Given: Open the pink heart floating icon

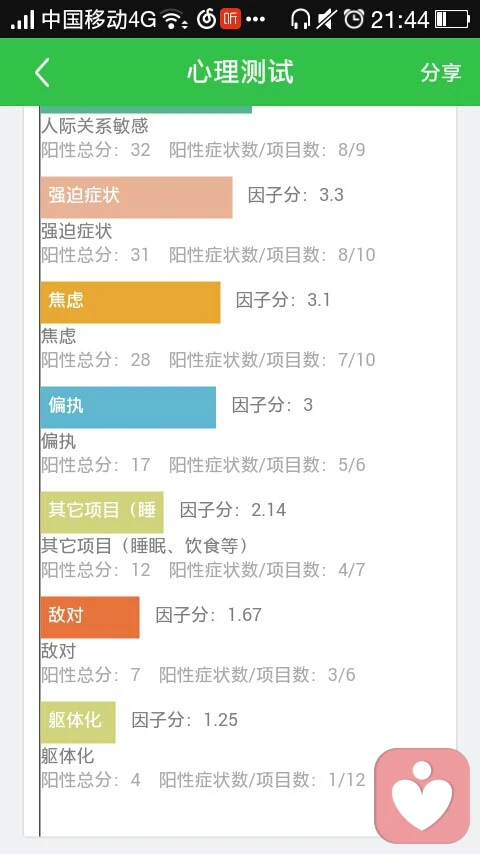Looking at the screenshot, I should pyautogui.click(x=422, y=795).
